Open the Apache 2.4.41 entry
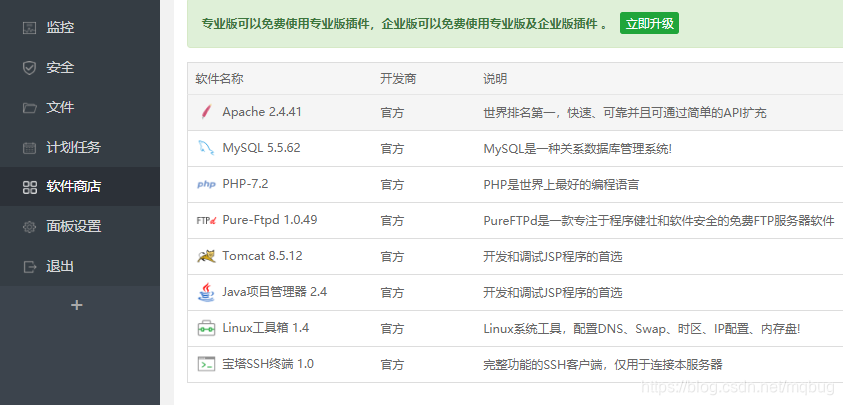843x405 pixels. [x=262, y=112]
